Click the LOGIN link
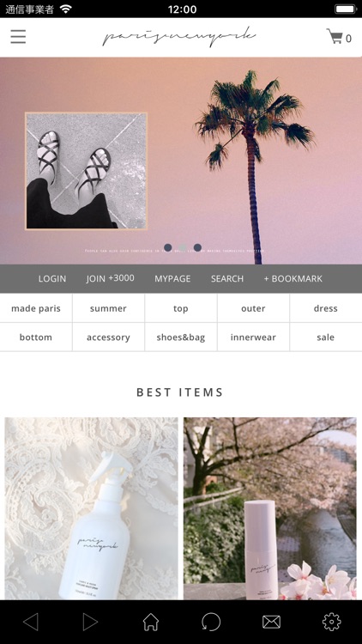Image resolution: width=362 pixels, height=644 pixels. click(x=52, y=278)
